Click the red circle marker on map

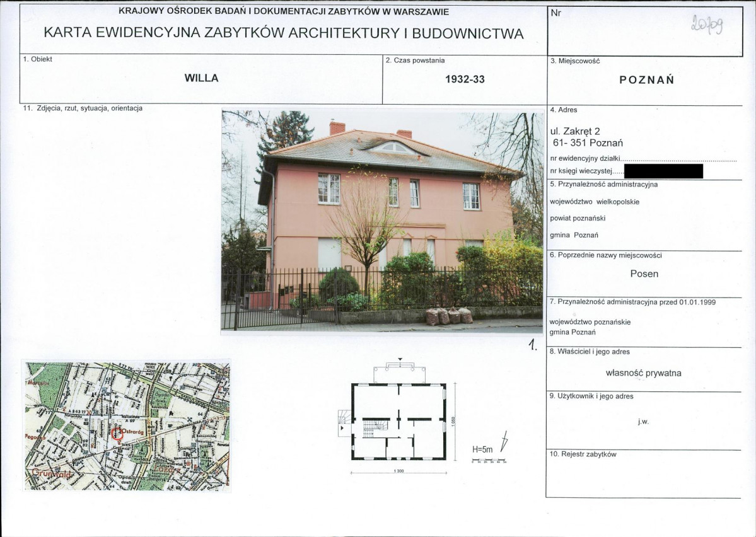point(117,434)
